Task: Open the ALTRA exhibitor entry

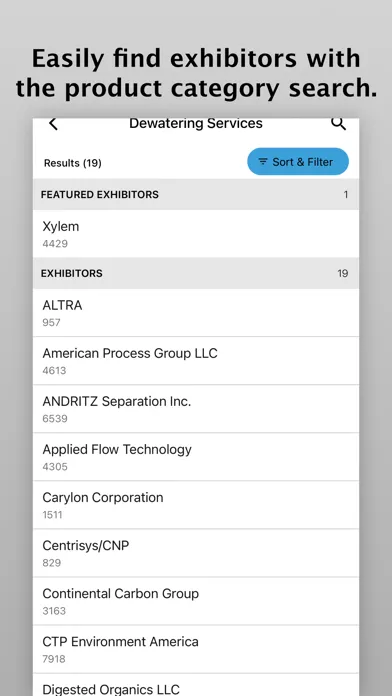Action: point(196,313)
